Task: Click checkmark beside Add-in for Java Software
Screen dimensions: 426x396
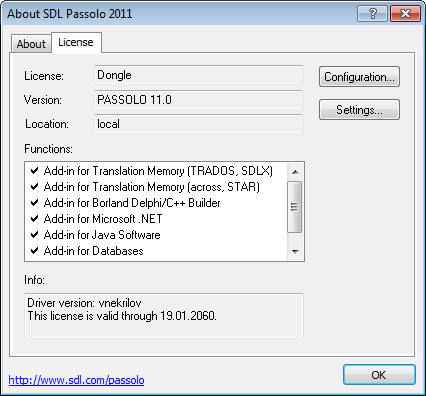Action: click(34, 235)
